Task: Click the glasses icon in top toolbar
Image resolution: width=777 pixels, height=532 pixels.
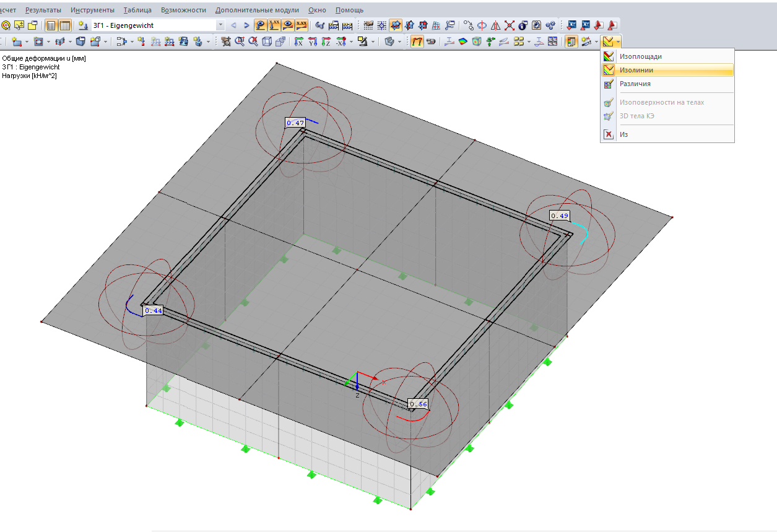Action: click(319, 25)
